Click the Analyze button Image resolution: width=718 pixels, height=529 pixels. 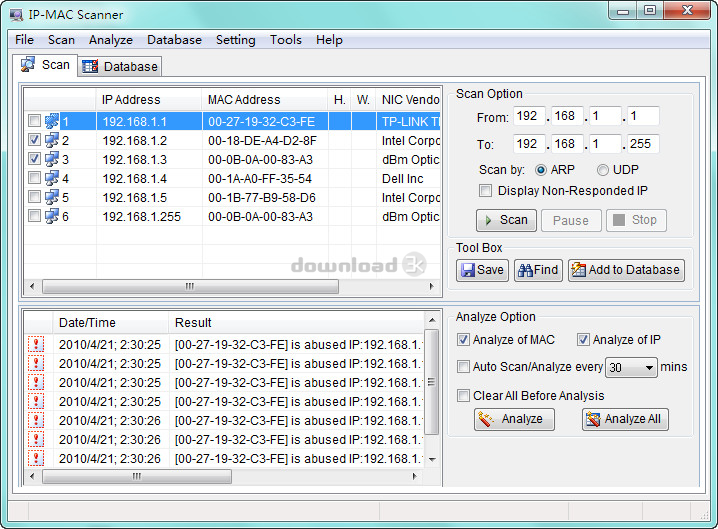[514, 420]
